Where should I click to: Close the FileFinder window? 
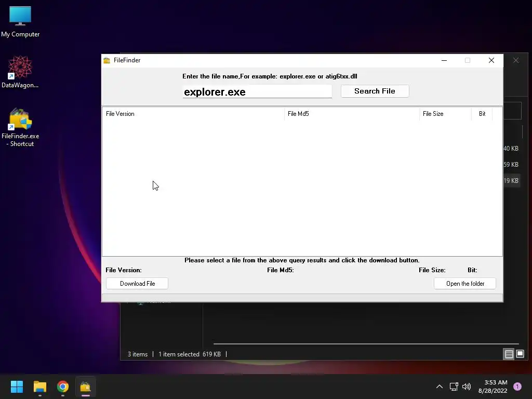[491, 60]
